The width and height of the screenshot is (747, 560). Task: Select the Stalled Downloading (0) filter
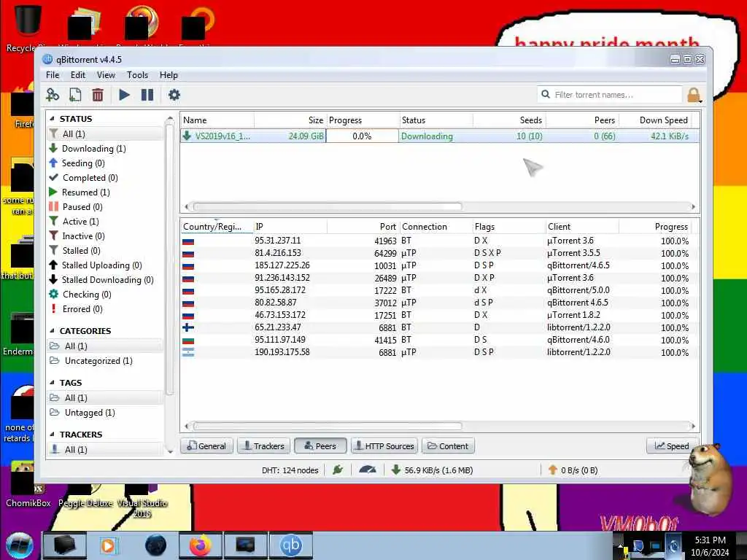105,280
